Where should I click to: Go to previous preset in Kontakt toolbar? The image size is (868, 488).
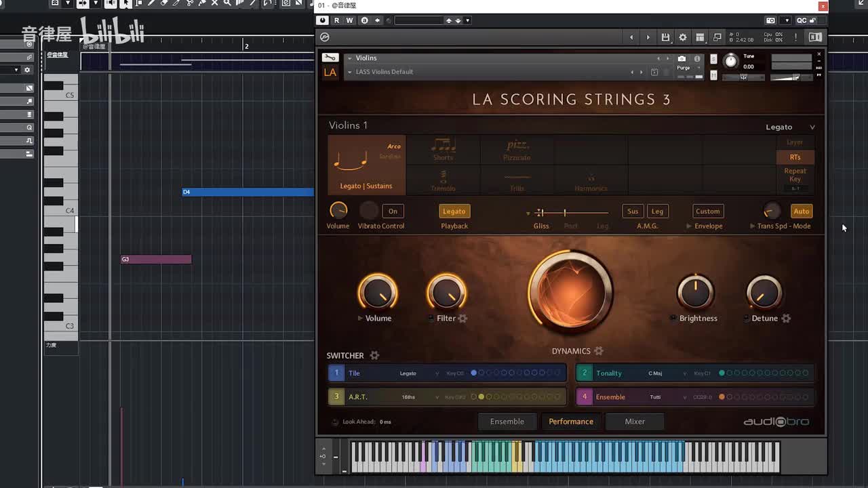632,37
